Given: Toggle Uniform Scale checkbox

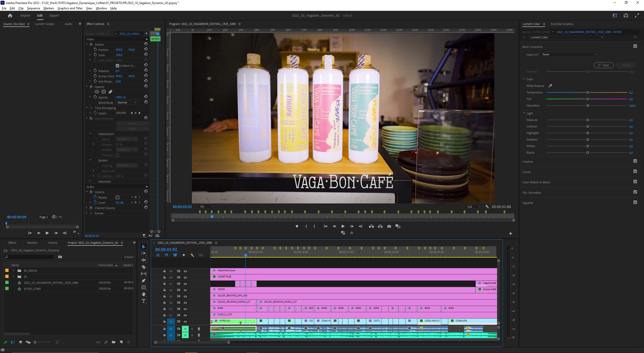Looking at the screenshot, I should point(117,66).
